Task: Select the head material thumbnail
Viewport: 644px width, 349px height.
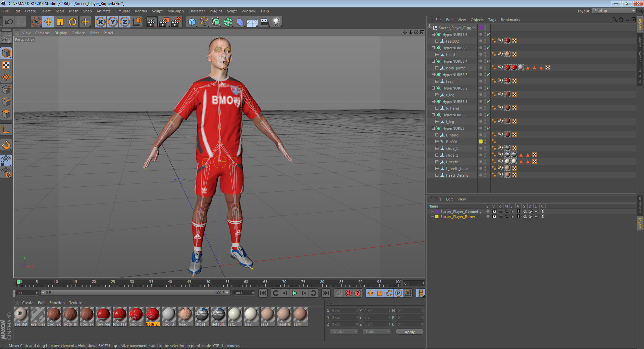Action: click(x=185, y=316)
